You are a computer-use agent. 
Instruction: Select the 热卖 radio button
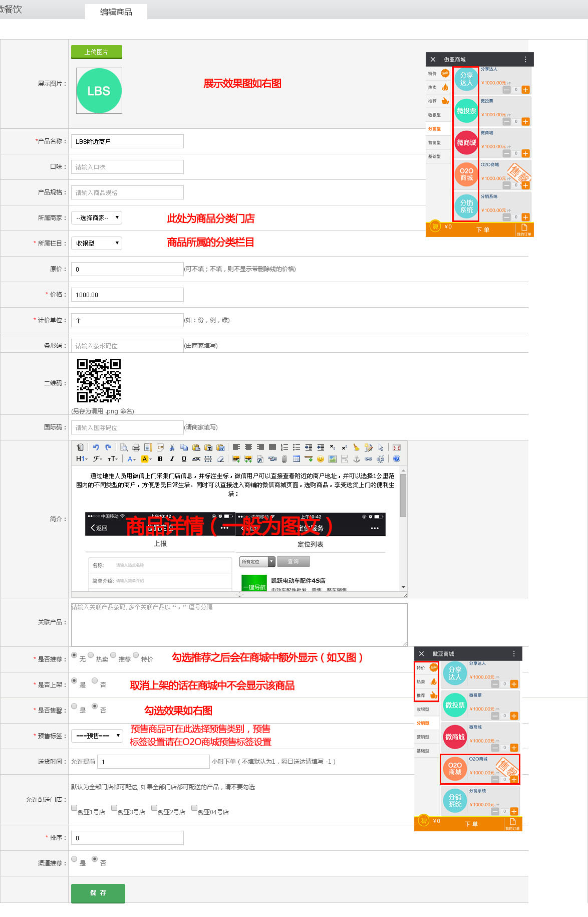(91, 655)
